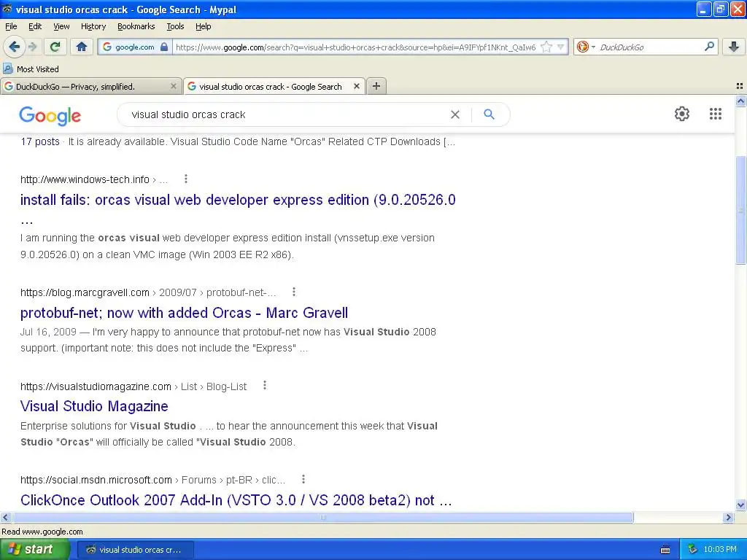Click the horizontal scrollbar right arrow
Screen dimensions: 747x560
(727, 517)
